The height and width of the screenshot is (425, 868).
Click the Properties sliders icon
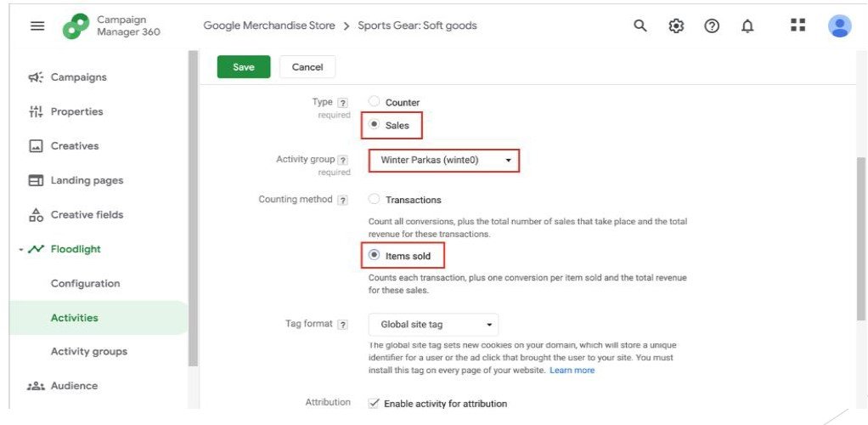tap(36, 111)
